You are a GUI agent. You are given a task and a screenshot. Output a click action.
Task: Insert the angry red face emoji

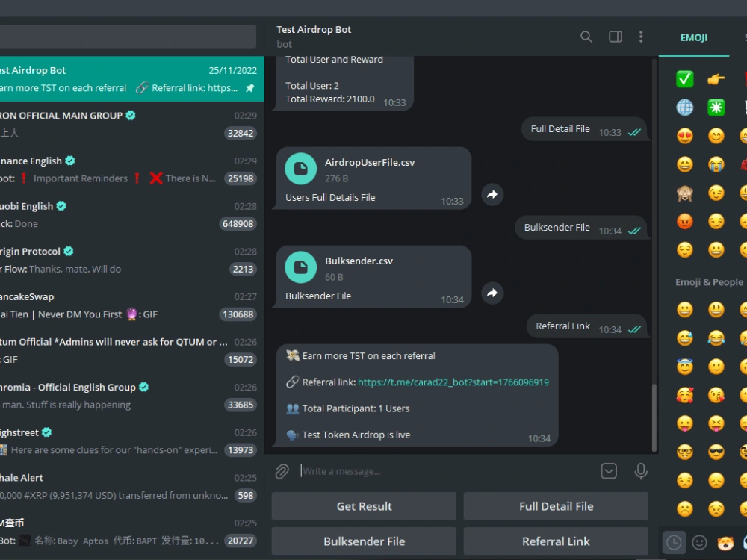[x=684, y=222]
